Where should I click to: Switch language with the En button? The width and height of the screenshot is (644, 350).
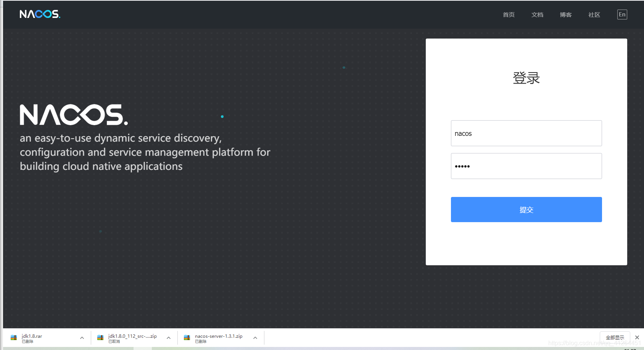(622, 15)
